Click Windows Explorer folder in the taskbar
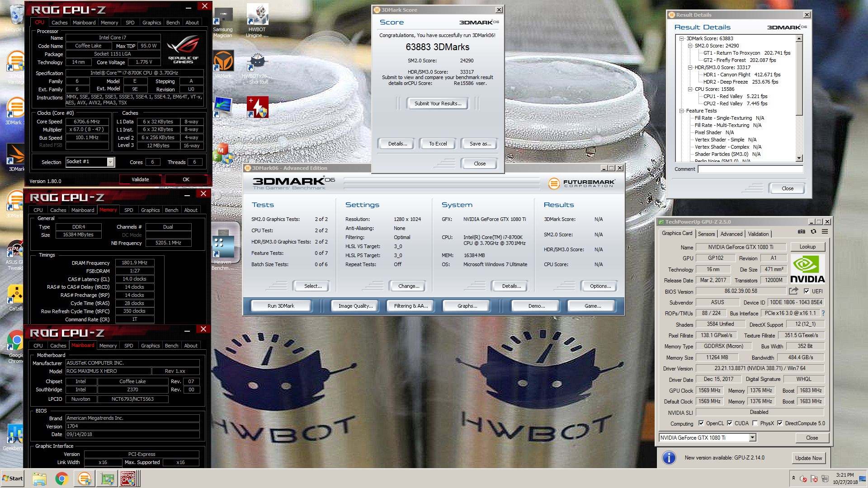Viewport: 868px width, 488px height. 39,479
